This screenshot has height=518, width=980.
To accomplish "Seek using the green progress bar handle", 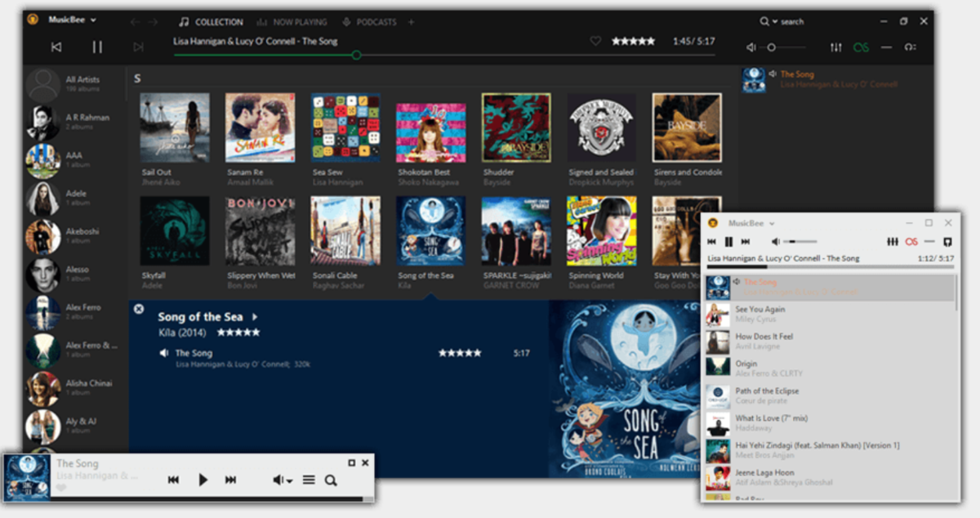I will (356, 55).
